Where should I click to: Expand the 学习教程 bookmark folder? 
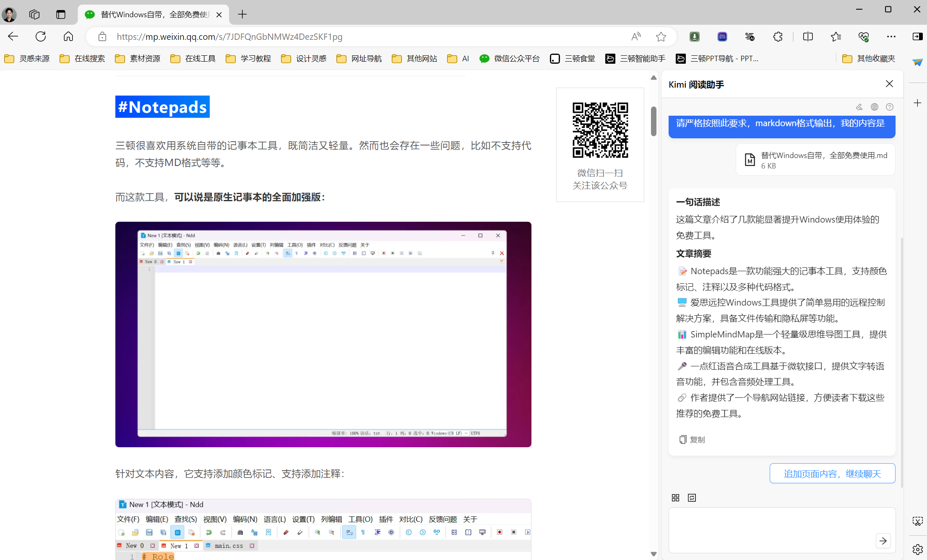[x=248, y=58]
